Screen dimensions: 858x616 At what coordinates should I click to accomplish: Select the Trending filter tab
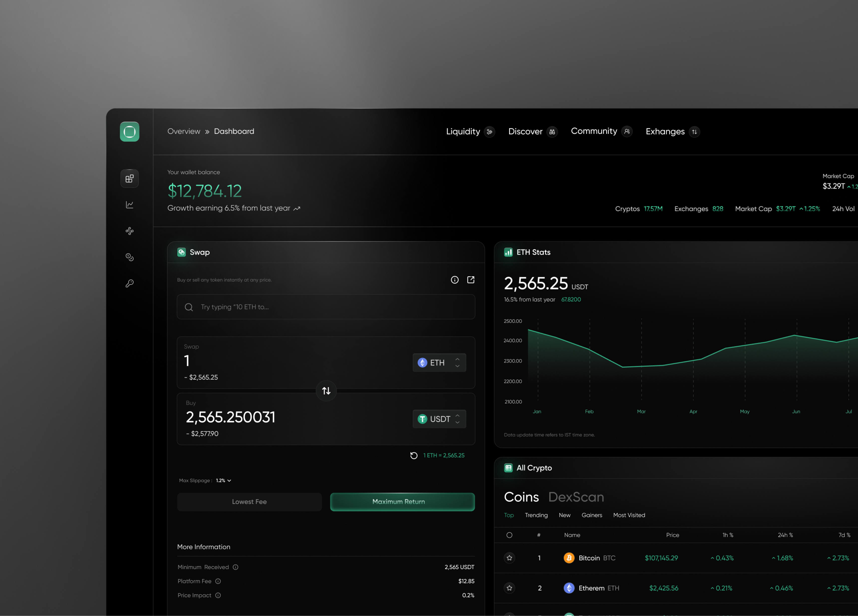[x=536, y=515]
